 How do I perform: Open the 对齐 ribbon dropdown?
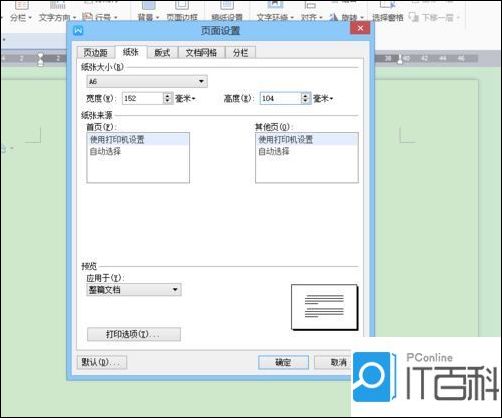click(x=312, y=17)
